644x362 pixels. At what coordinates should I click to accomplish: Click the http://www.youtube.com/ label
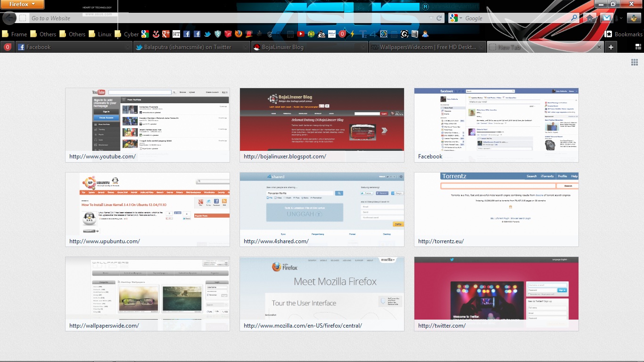point(102,156)
